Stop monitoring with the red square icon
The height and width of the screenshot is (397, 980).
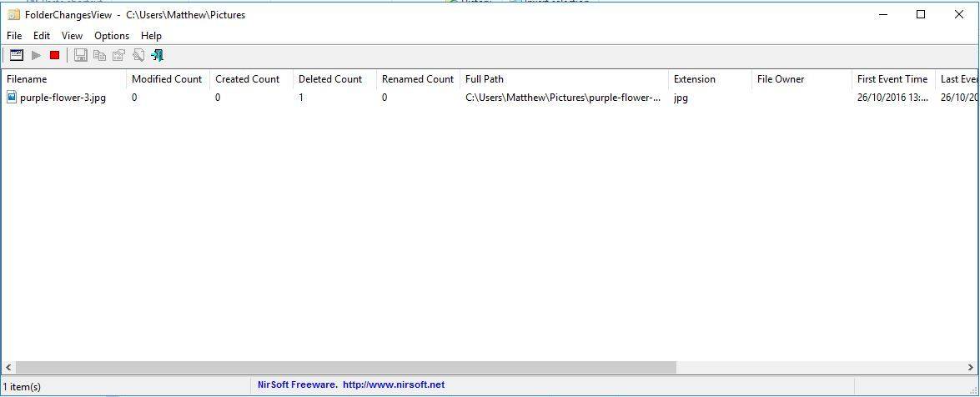click(54, 56)
